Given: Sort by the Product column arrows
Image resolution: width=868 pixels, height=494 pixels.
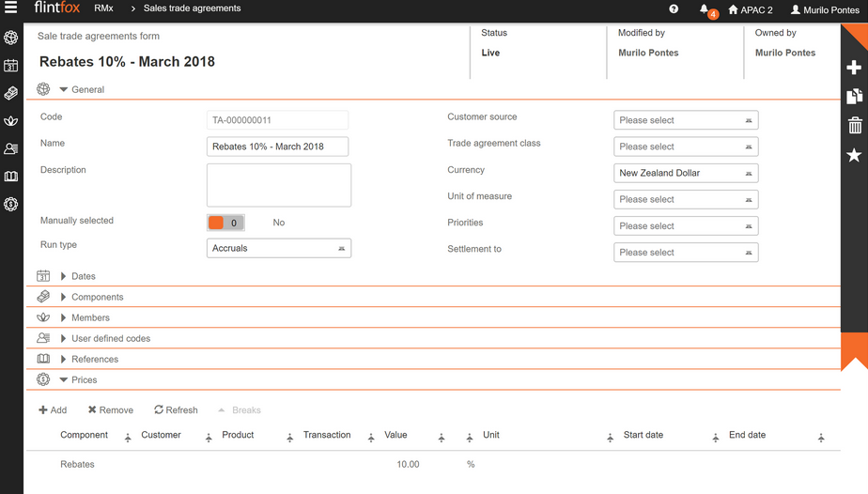Looking at the screenshot, I should pyautogui.click(x=289, y=438).
